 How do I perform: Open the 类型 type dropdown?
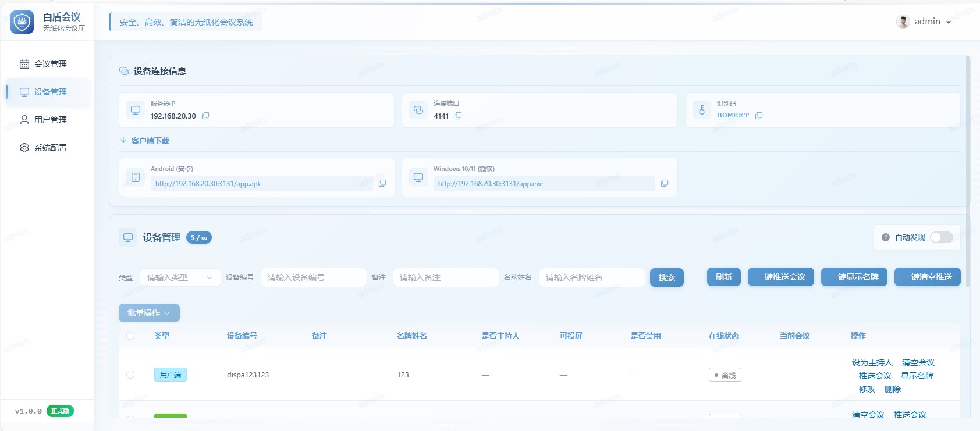tap(180, 277)
